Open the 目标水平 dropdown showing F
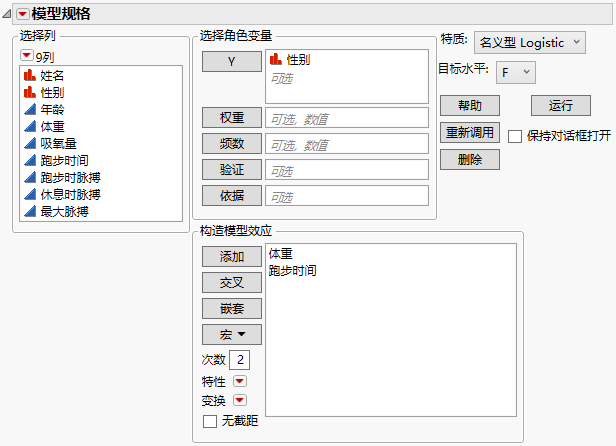Viewport: 616px width, 446px height. (515, 72)
